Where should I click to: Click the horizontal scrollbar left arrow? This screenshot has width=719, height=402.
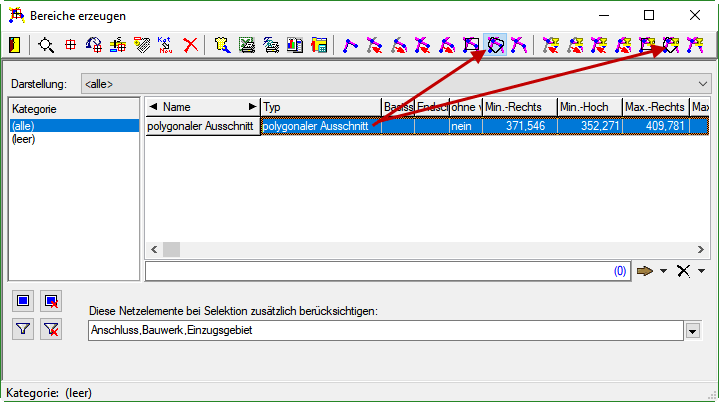coord(153,249)
